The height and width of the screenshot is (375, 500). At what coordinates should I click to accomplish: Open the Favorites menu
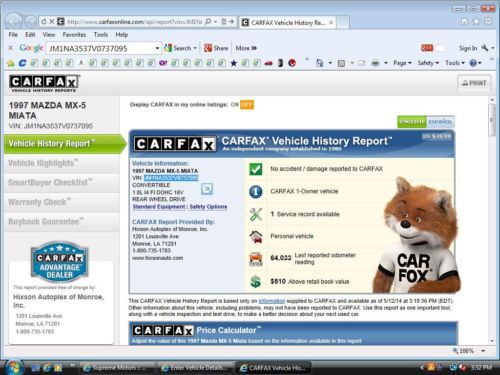[x=74, y=35]
